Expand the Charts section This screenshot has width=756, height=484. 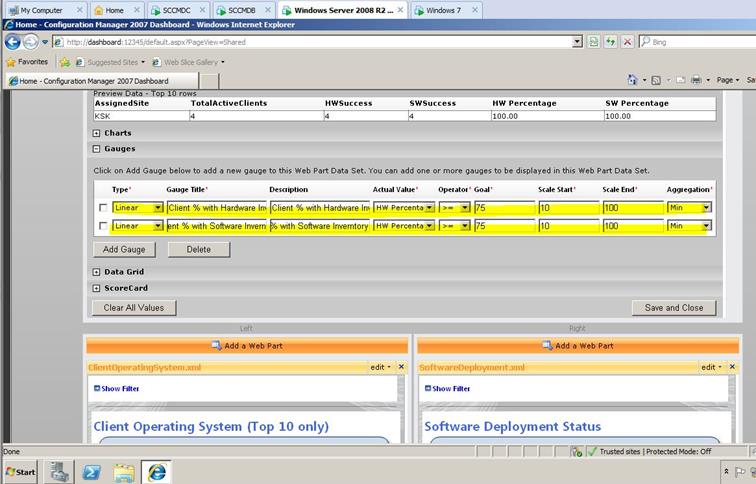pos(97,133)
